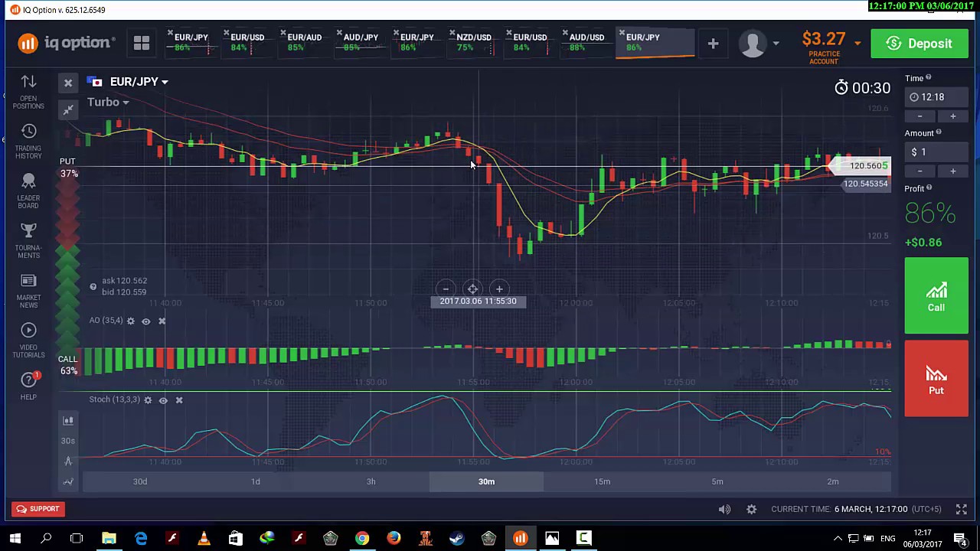The height and width of the screenshot is (551, 980).
Task: Close the EUR/JPY chart panel
Action: (x=68, y=83)
